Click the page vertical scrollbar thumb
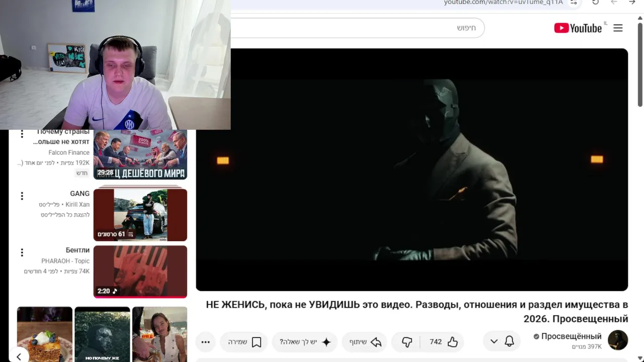 (x=640, y=64)
